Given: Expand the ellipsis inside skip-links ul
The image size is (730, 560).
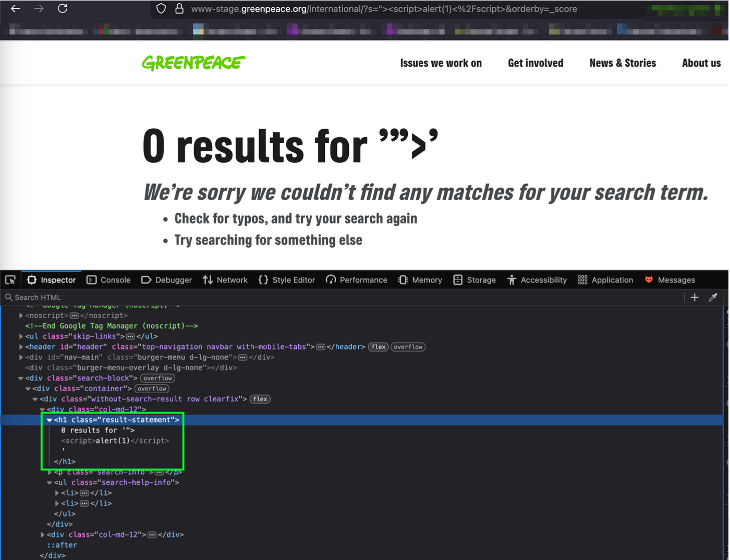Looking at the screenshot, I should point(130,336).
